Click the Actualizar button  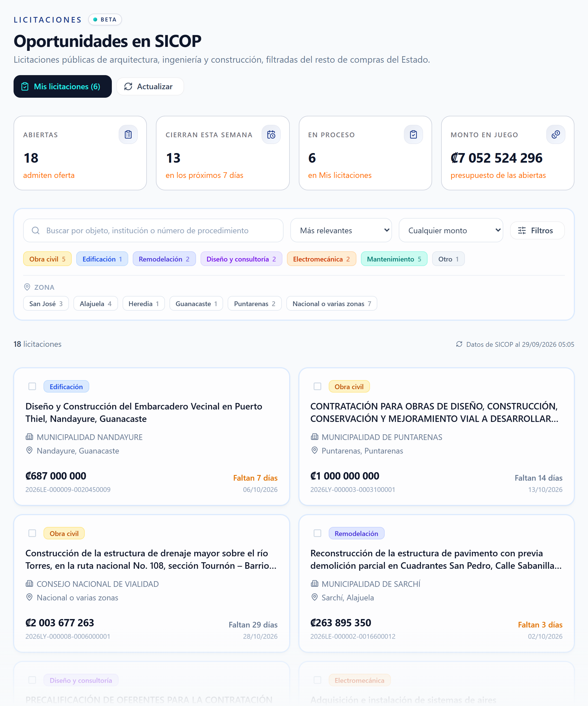point(150,86)
